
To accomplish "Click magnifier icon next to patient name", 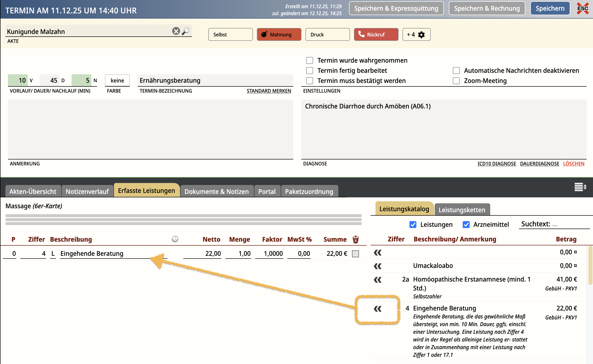I will (186, 31).
